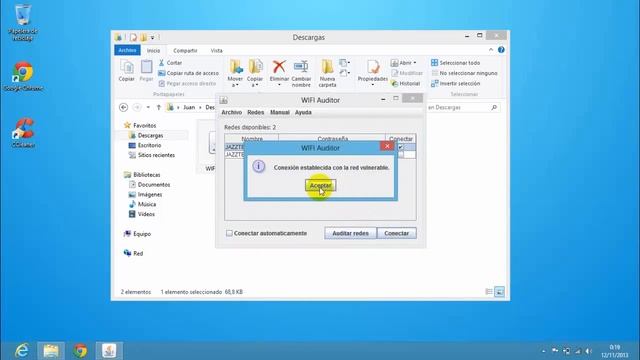Switch to the Compartir ribbon tab
This screenshot has width=640, height=360.
(185, 51)
